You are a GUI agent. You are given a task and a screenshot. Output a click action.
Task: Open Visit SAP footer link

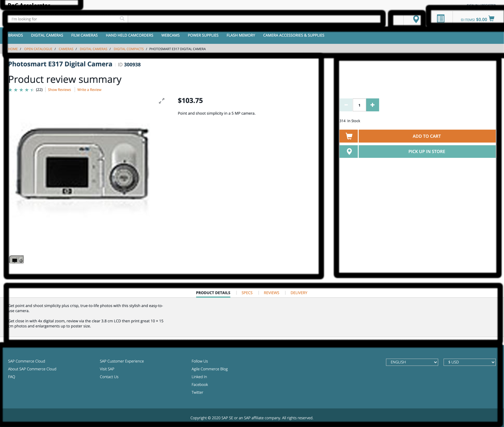107,369
